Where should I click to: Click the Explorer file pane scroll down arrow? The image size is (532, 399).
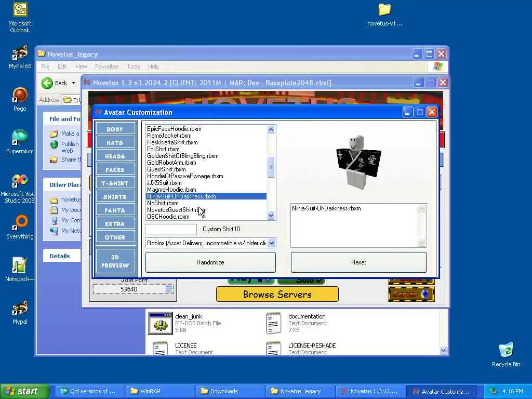[443, 350]
